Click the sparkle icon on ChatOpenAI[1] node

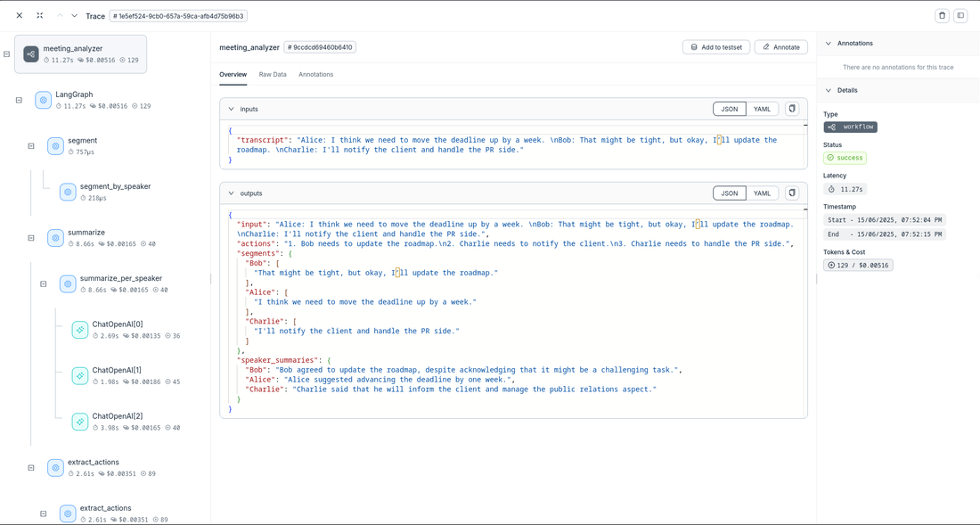click(x=79, y=375)
